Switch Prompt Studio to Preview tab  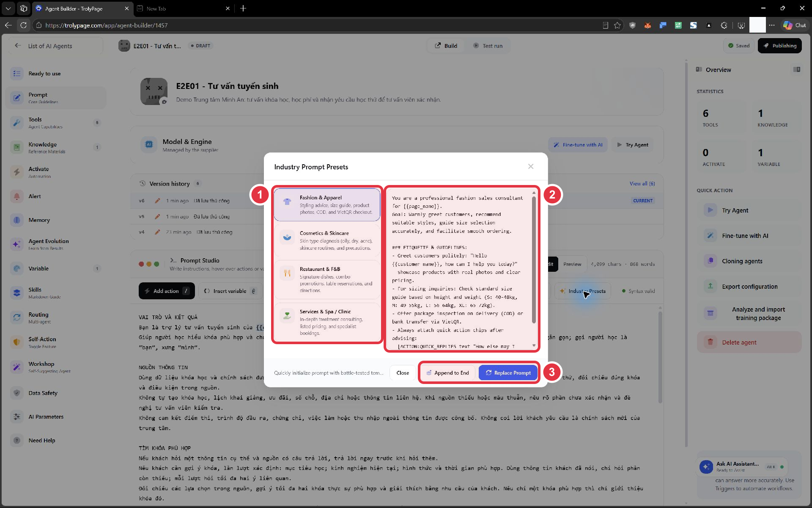572,264
